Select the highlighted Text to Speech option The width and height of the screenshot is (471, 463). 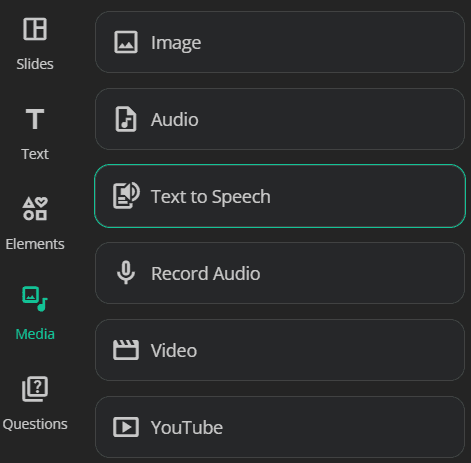(280, 196)
